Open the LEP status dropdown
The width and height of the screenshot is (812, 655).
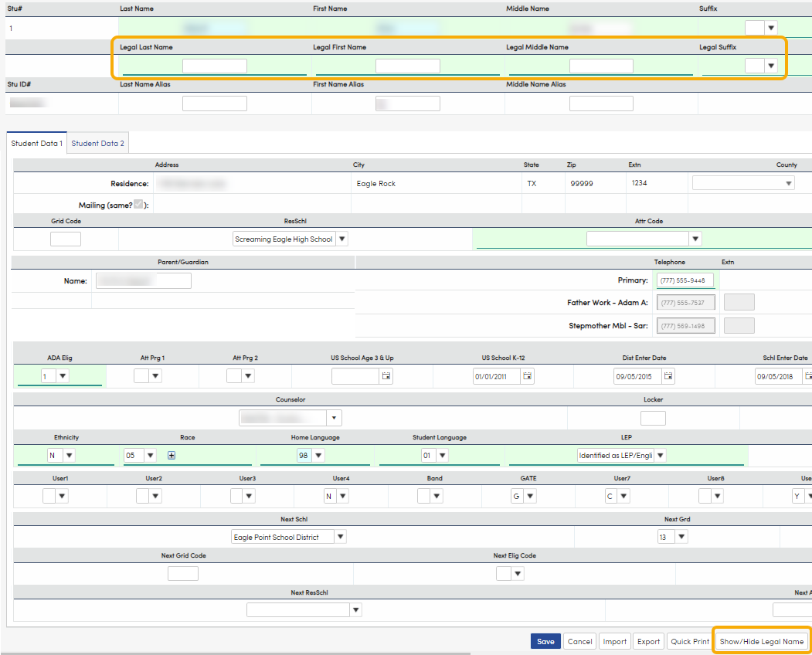[660, 455]
